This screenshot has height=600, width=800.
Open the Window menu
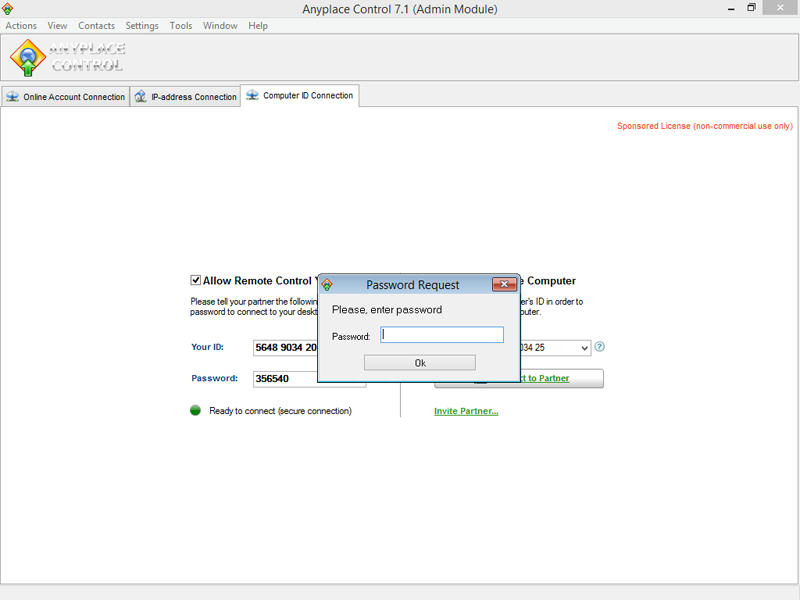pyautogui.click(x=220, y=26)
